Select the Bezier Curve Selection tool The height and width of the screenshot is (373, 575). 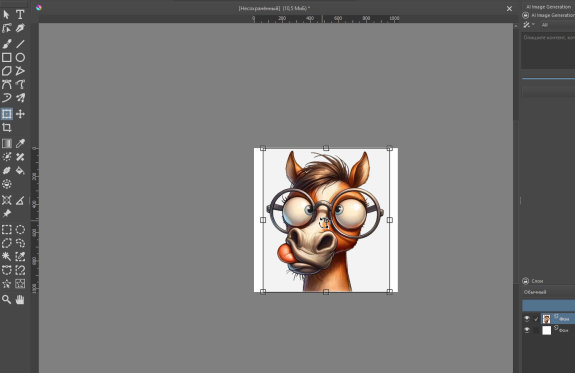tap(7, 270)
